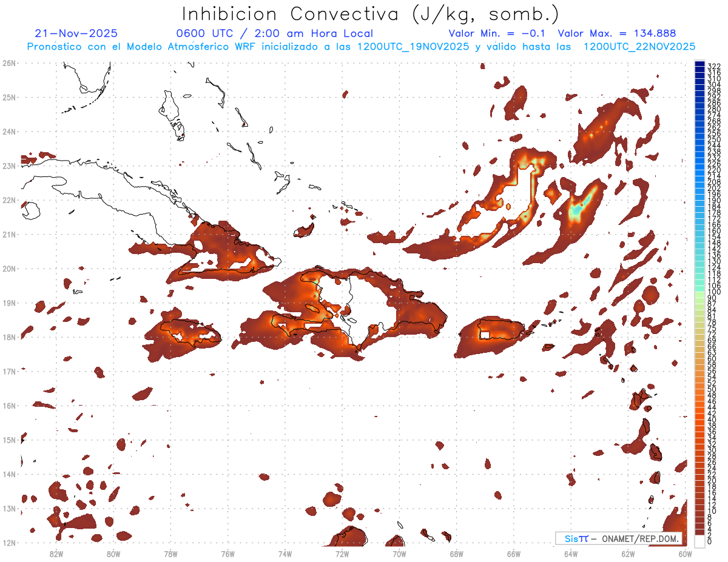Click the 74W longitude label
The height and width of the screenshot is (562, 728).
click(x=285, y=553)
